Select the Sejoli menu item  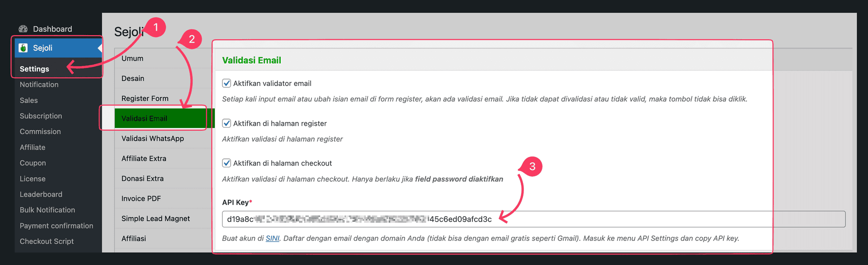point(58,48)
